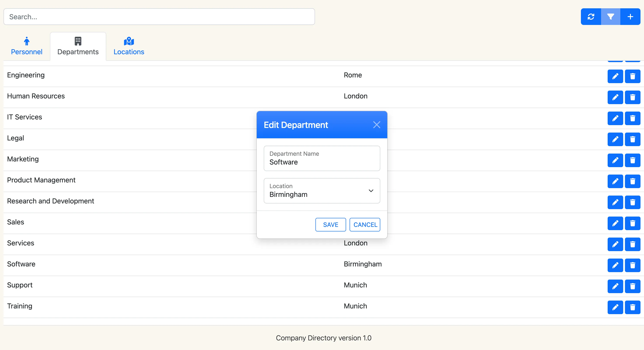Delete the Human Resources row
Image resolution: width=644 pixels, height=350 pixels.
tap(633, 97)
